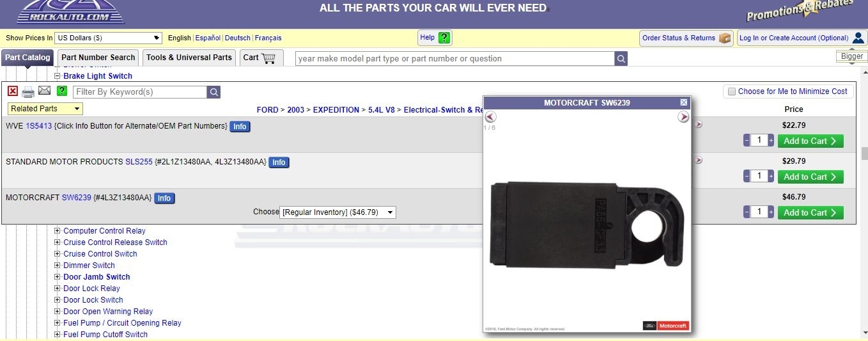Image resolution: width=868 pixels, height=341 pixels.
Task: Expand the Computer Control Relay node
Action: click(x=57, y=231)
